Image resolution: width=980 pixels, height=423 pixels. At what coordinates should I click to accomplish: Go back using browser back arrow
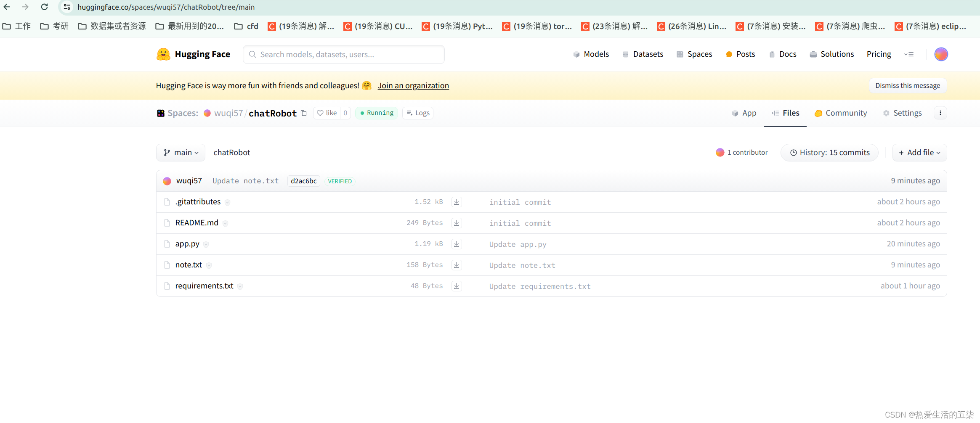pyautogui.click(x=7, y=7)
